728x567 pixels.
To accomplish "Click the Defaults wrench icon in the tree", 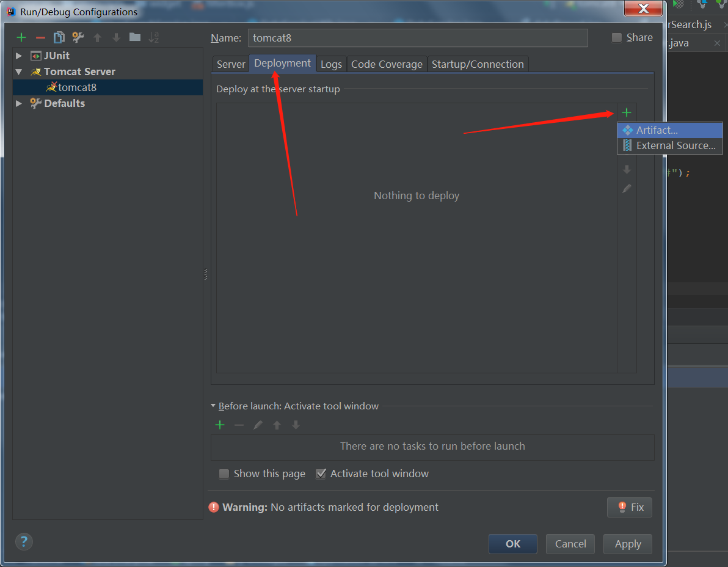I will click(x=36, y=103).
